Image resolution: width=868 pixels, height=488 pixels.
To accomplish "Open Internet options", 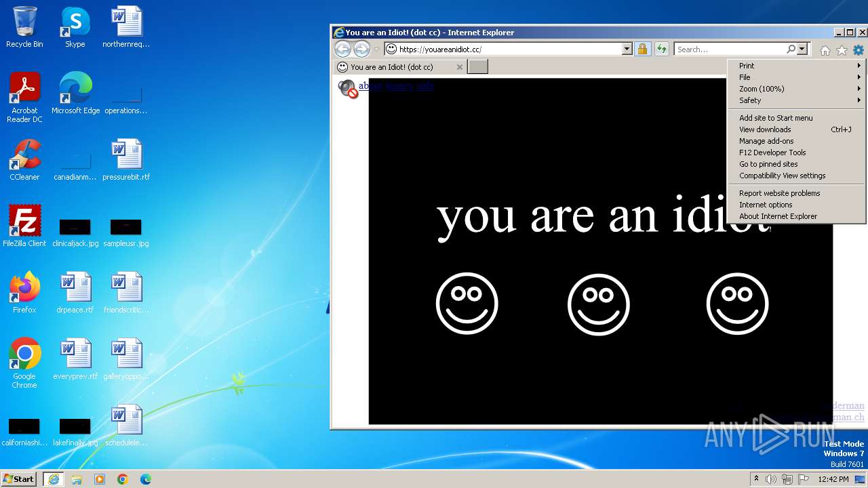I will [x=796, y=205].
